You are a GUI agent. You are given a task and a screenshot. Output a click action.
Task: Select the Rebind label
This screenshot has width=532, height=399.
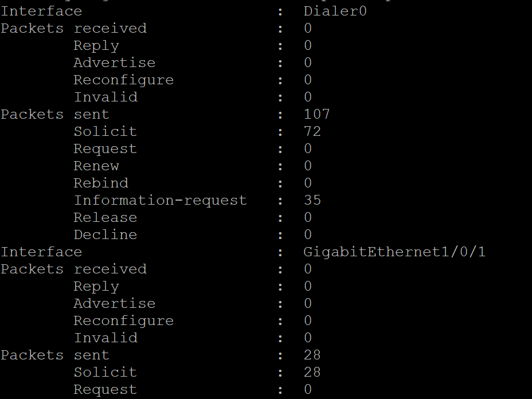[x=101, y=183]
